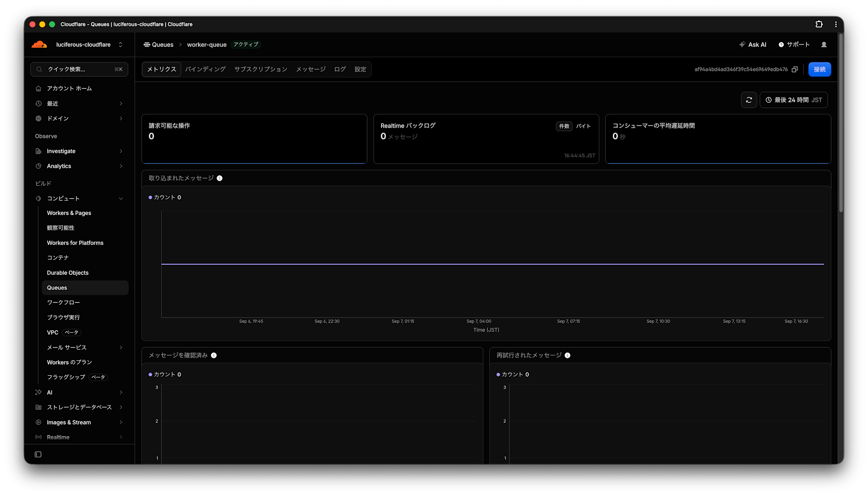Screen dimensions: 868x496
Task: Click the ドメイン globe icon
Action: click(39, 118)
